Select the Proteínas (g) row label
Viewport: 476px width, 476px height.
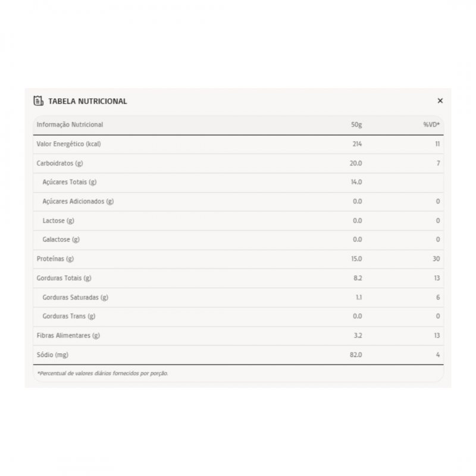pos(55,259)
